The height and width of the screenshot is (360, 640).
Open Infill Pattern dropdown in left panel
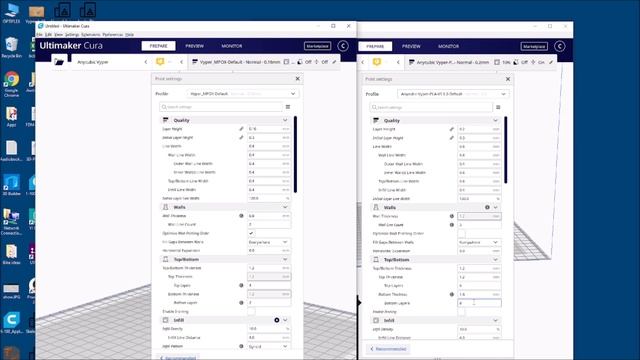point(269,346)
